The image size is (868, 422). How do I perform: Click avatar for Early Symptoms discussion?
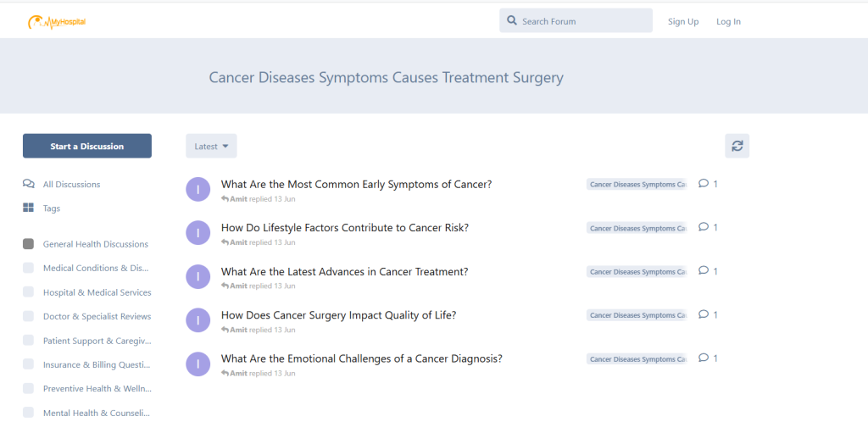(198, 190)
